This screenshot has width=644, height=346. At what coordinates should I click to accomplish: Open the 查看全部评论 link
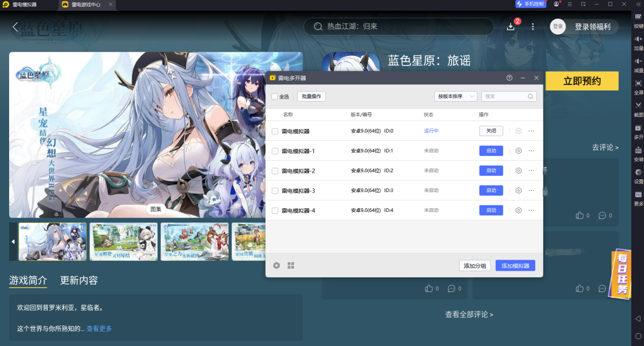(469, 314)
